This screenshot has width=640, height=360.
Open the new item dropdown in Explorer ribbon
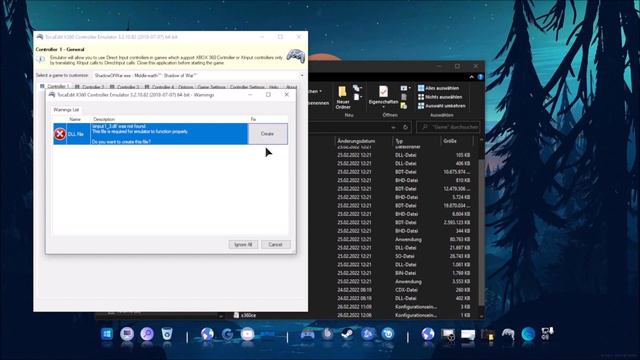tap(357, 88)
